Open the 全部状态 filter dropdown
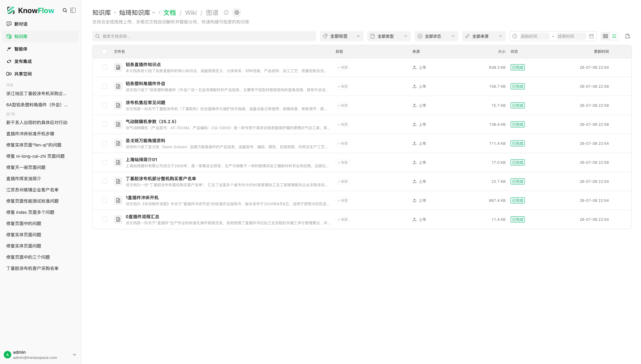 click(x=436, y=36)
